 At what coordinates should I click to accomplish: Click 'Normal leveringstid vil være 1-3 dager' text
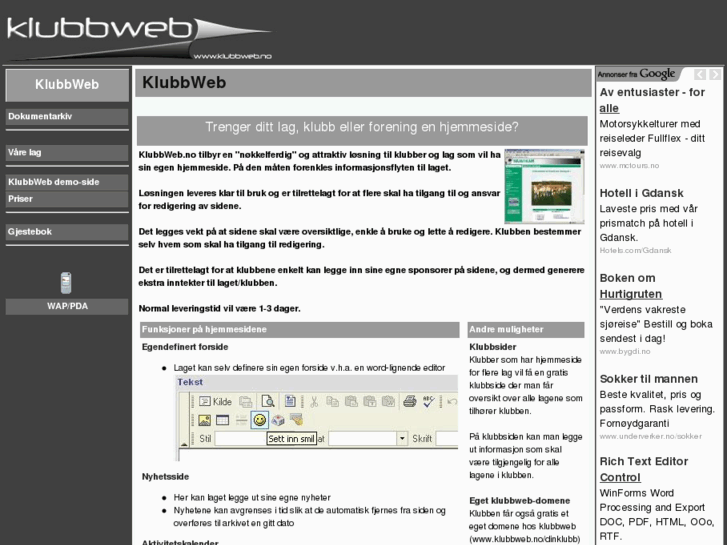219,308
